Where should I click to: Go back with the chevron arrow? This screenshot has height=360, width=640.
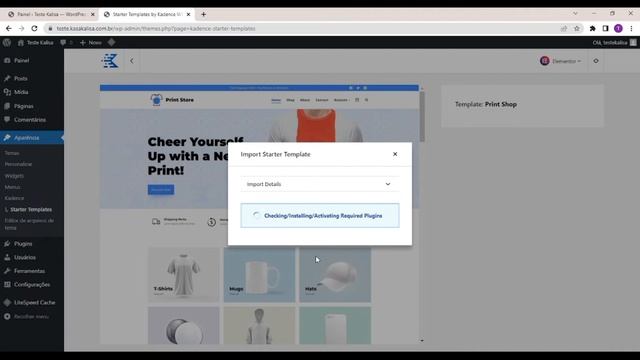point(131,61)
